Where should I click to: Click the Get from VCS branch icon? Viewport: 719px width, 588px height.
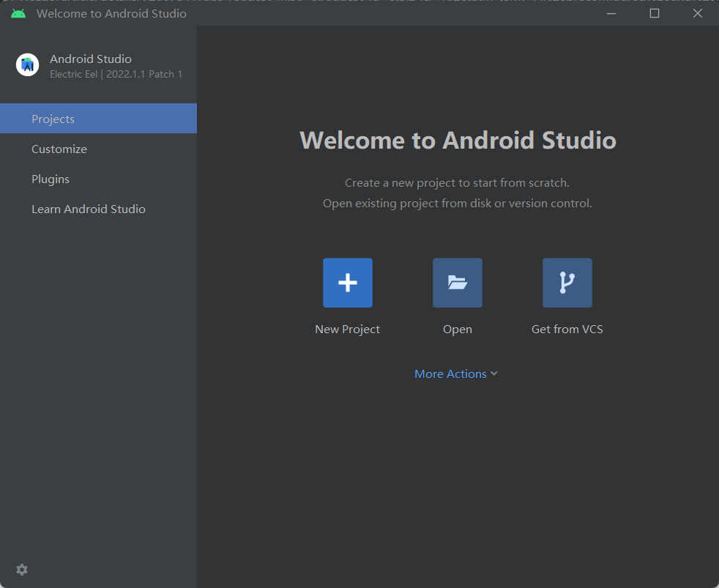[567, 283]
